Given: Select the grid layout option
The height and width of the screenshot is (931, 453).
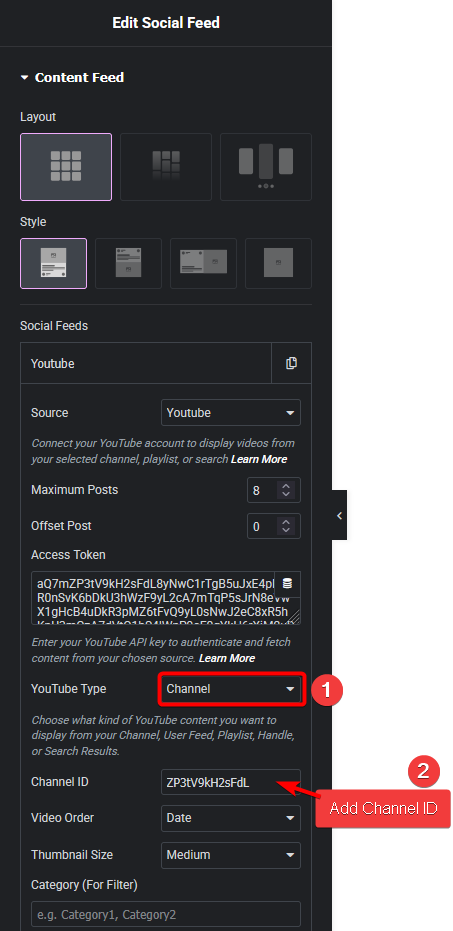Looking at the screenshot, I should click(x=66, y=167).
